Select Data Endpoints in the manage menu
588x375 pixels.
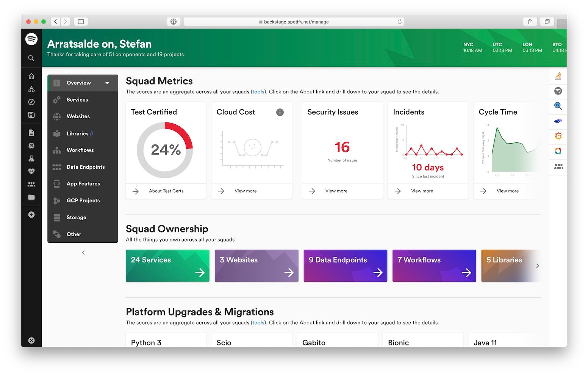pyautogui.click(x=83, y=167)
